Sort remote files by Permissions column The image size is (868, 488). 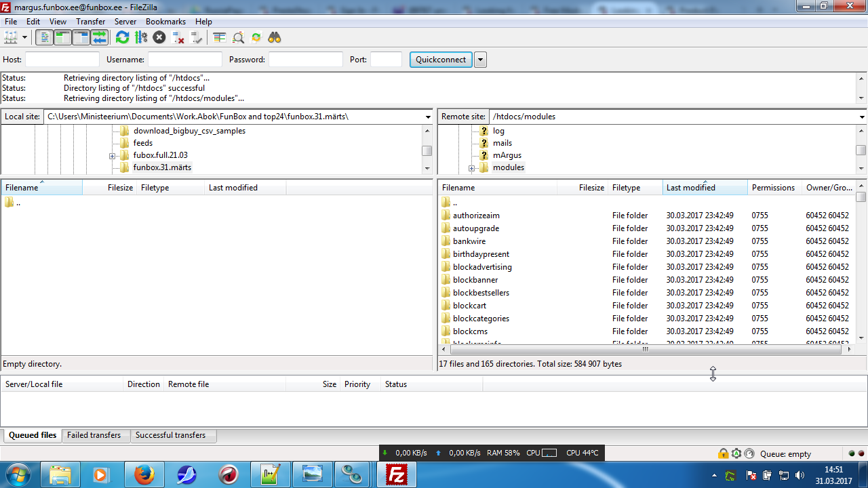(x=774, y=188)
